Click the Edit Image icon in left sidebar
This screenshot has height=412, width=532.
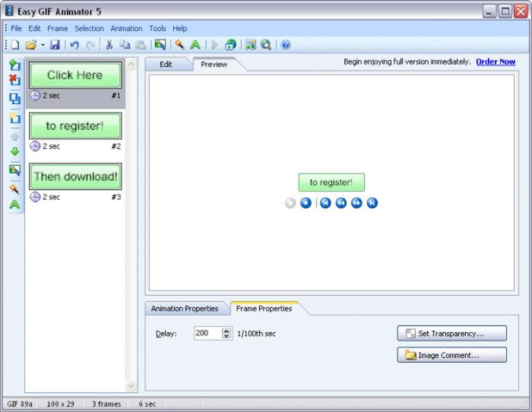point(15,170)
